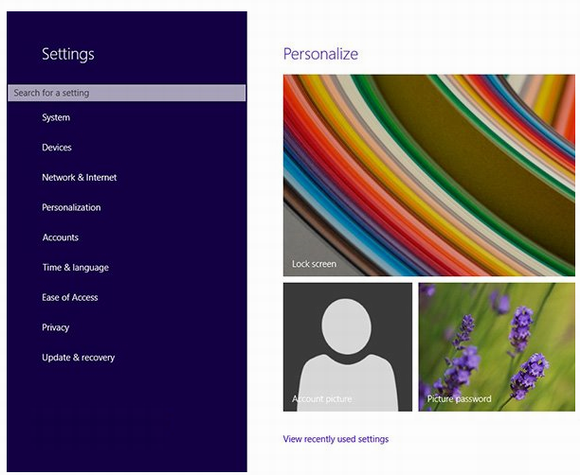The width and height of the screenshot is (580, 475).
Task: Open the Personalization category
Action: [x=71, y=208]
